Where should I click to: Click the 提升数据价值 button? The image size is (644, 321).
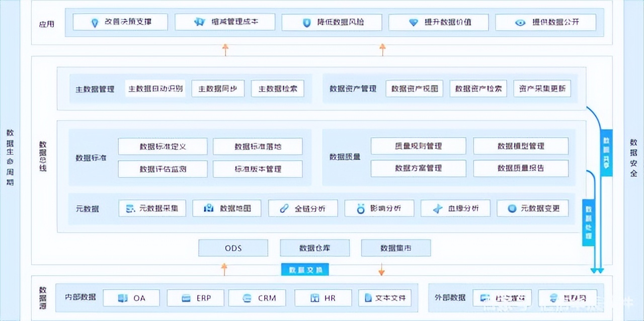[438, 22]
